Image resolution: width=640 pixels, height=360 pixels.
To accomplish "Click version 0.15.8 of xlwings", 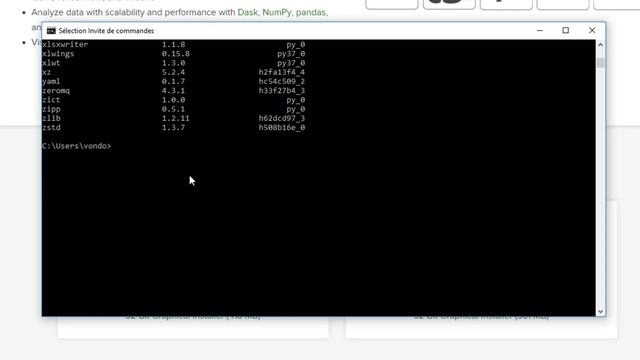I will click(176, 54).
